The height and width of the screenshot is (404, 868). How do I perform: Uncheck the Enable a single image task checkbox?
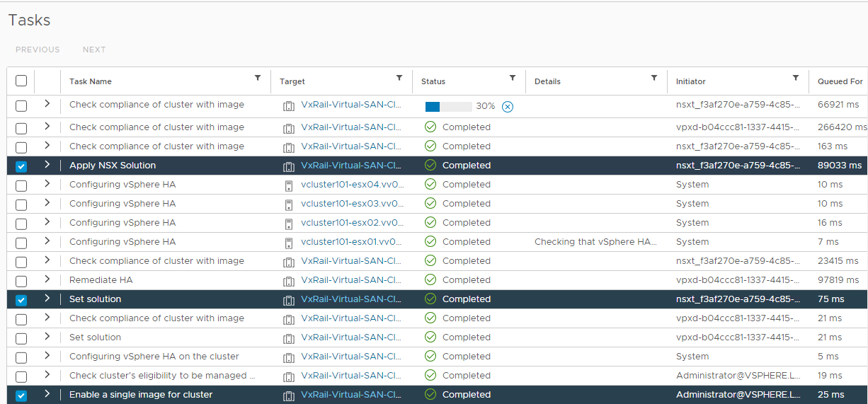click(21, 396)
